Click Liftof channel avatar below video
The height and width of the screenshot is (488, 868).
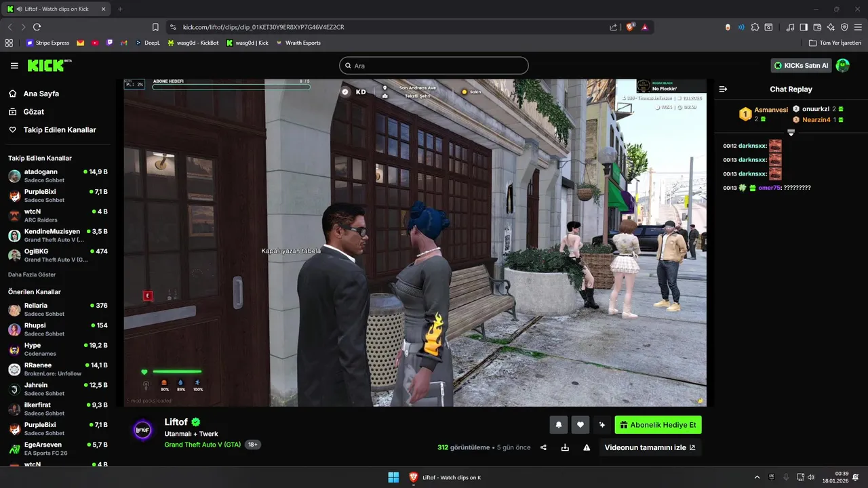142,430
